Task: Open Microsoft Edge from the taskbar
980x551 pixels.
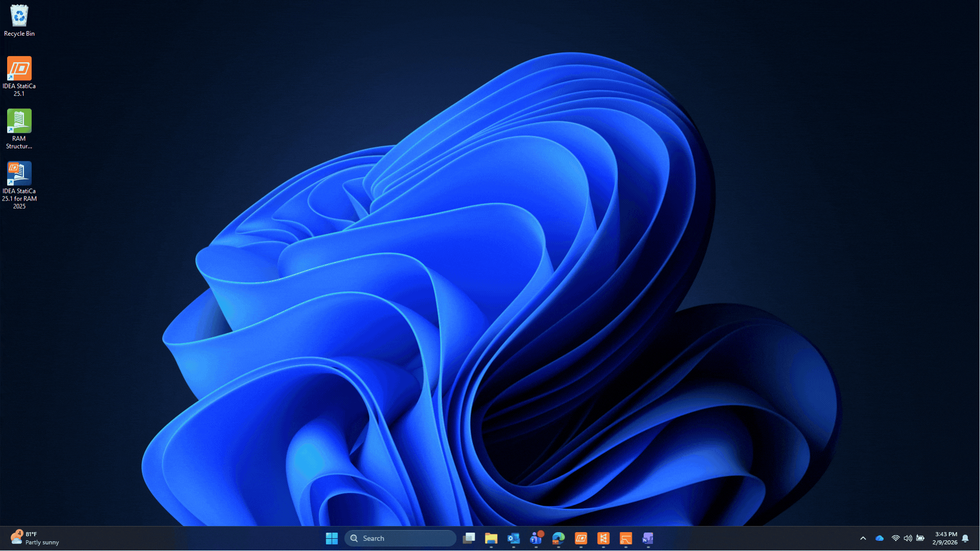Action: 558,538
